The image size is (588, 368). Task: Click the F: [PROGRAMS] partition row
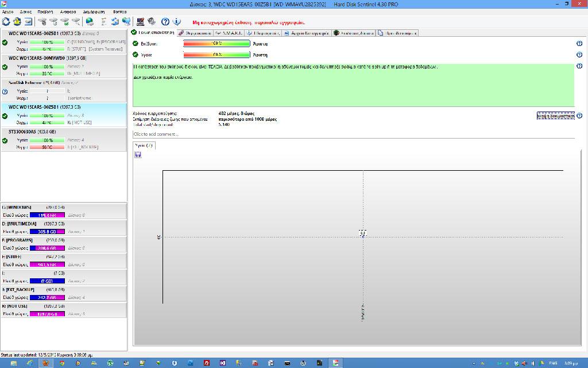(64, 244)
